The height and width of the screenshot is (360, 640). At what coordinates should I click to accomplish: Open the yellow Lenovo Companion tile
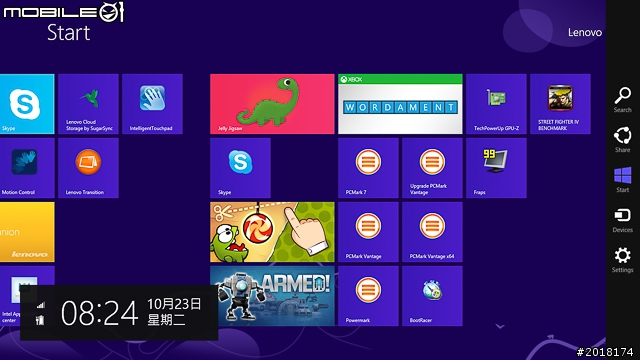pos(27,232)
